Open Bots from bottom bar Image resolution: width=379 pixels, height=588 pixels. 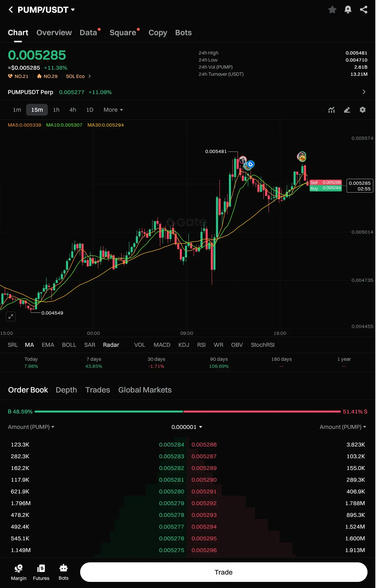click(x=64, y=572)
